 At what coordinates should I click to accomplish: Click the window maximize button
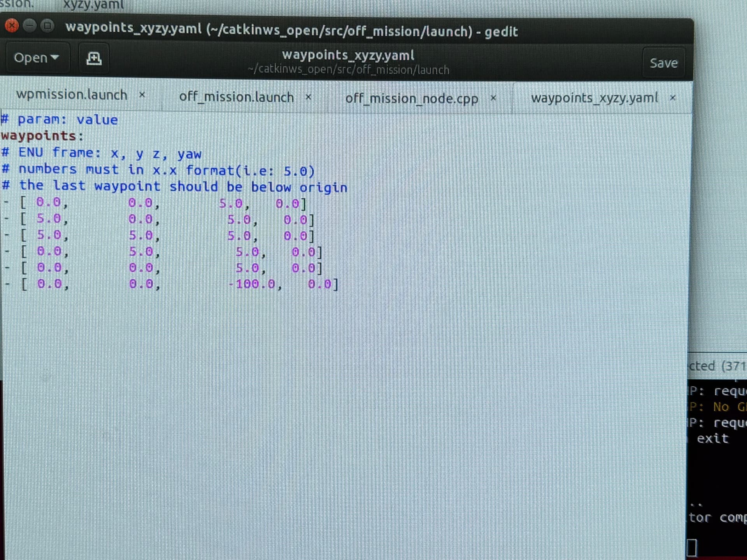[47, 26]
